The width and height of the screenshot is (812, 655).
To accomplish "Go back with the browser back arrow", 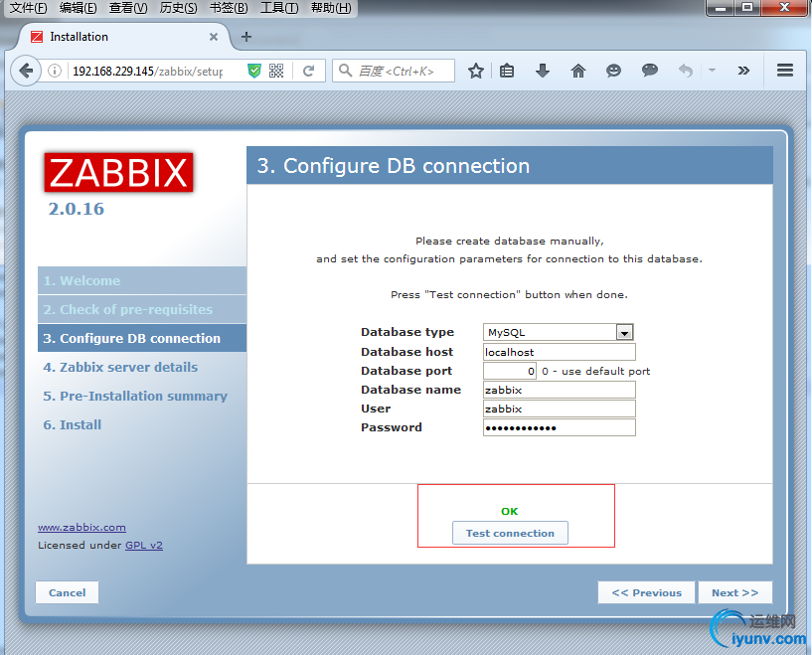I will pos(26,71).
